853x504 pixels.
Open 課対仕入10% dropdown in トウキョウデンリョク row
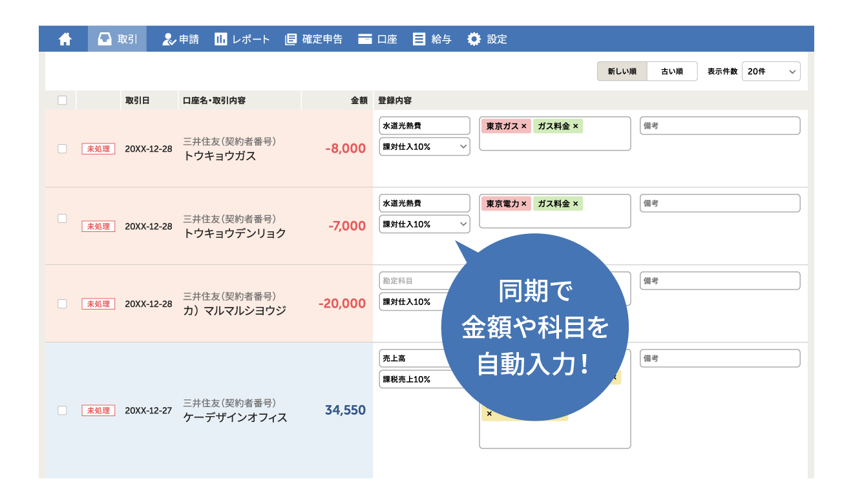tap(425, 224)
